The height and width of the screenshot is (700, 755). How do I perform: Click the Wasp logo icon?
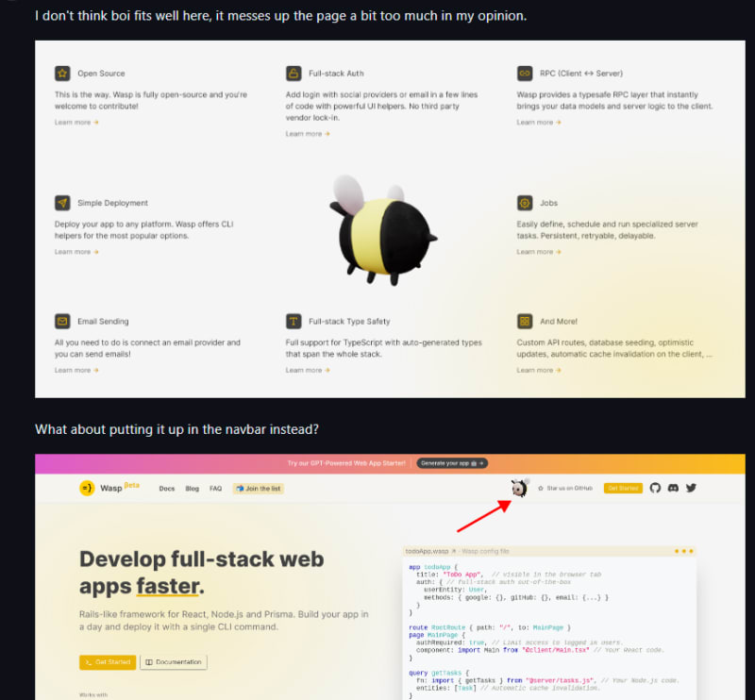[x=87, y=488]
